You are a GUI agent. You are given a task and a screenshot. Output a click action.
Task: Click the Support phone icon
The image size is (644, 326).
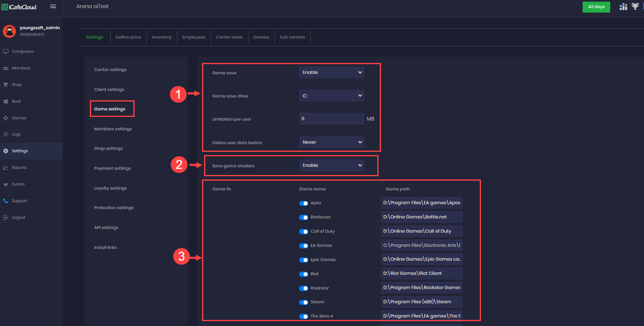(x=6, y=201)
